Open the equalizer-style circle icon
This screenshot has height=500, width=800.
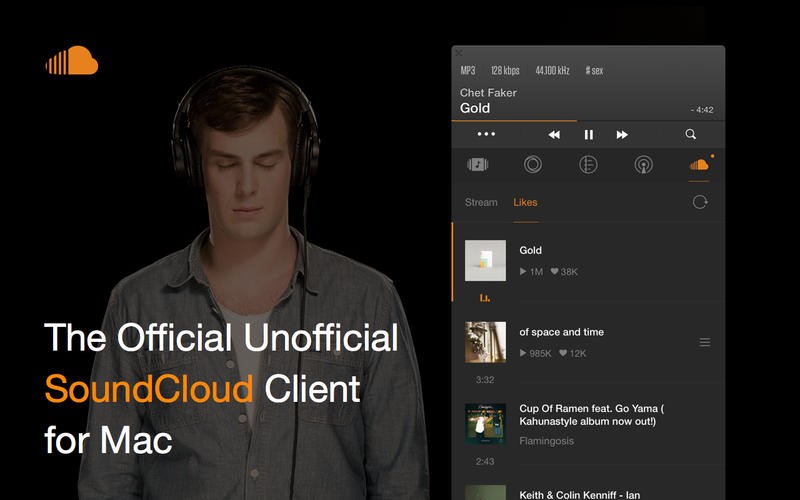(588, 165)
